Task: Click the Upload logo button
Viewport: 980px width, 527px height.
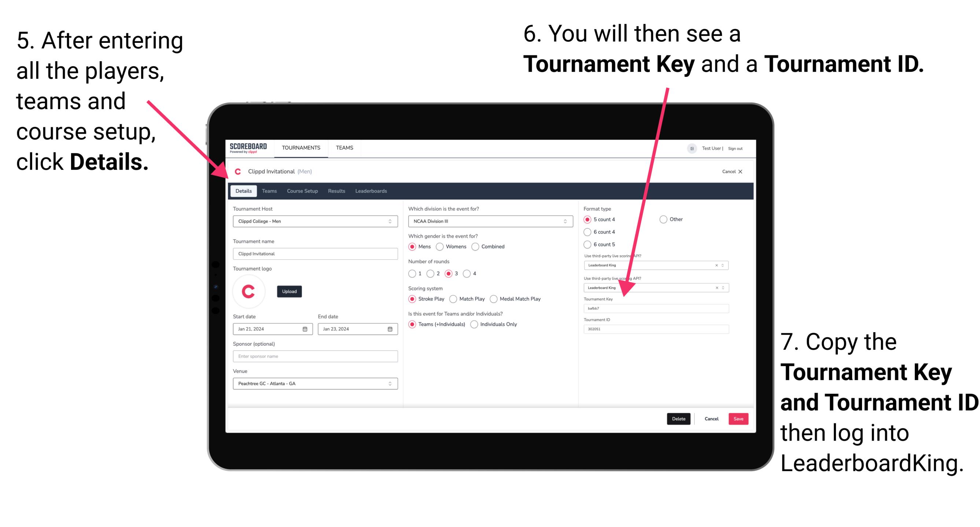Action: 290,292
